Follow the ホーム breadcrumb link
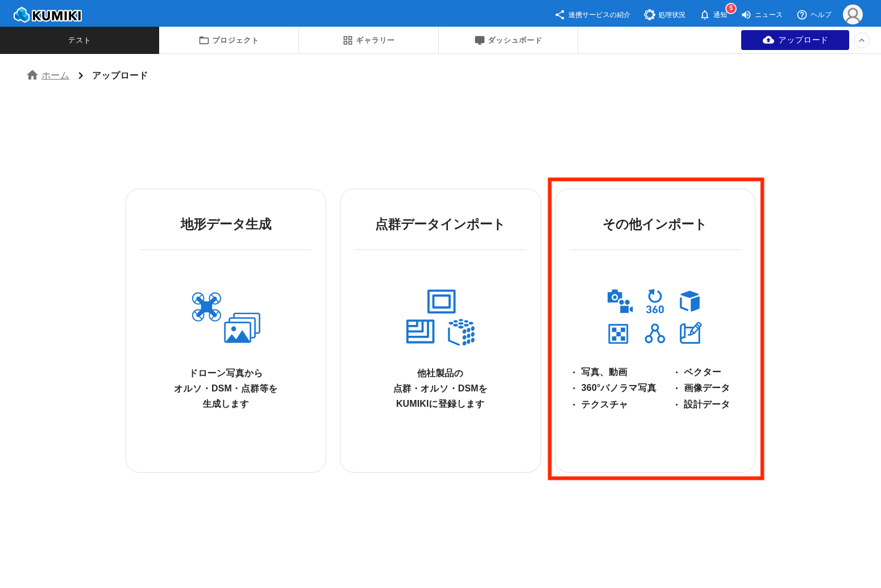Image resolution: width=881 pixels, height=588 pixels. pyautogui.click(x=55, y=76)
